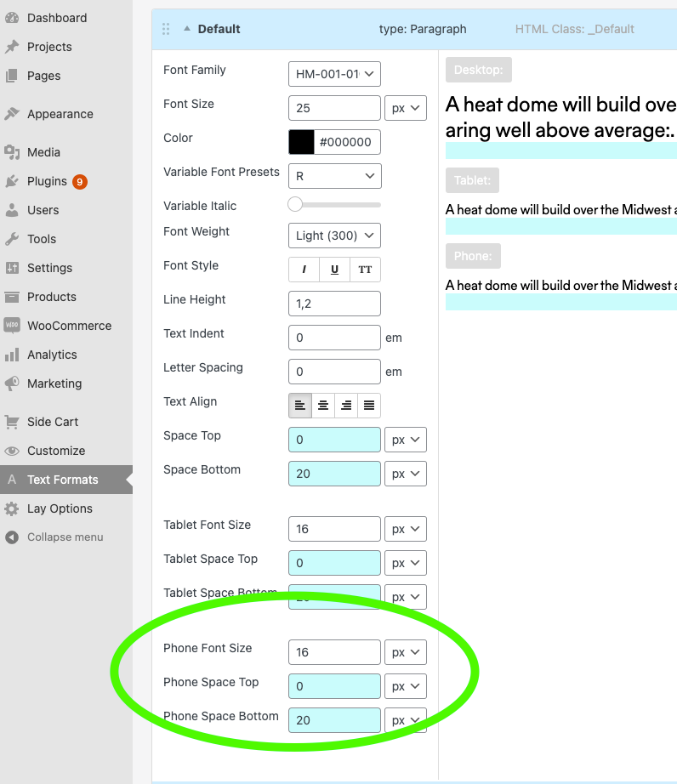Viewport: 677px width, 784px height.
Task: Toggle the TT uppercase font style
Action: (x=365, y=270)
